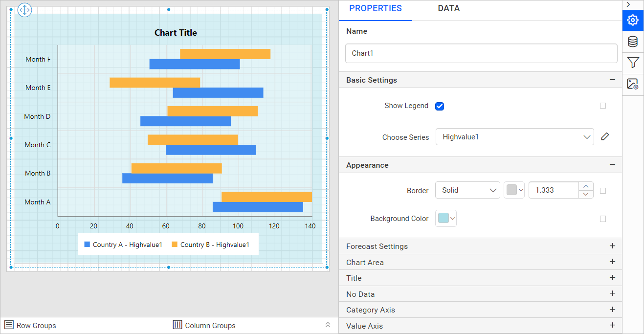Screen dimensions: 644x334
Task: Switch to the DATA tab
Action: point(448,8)
